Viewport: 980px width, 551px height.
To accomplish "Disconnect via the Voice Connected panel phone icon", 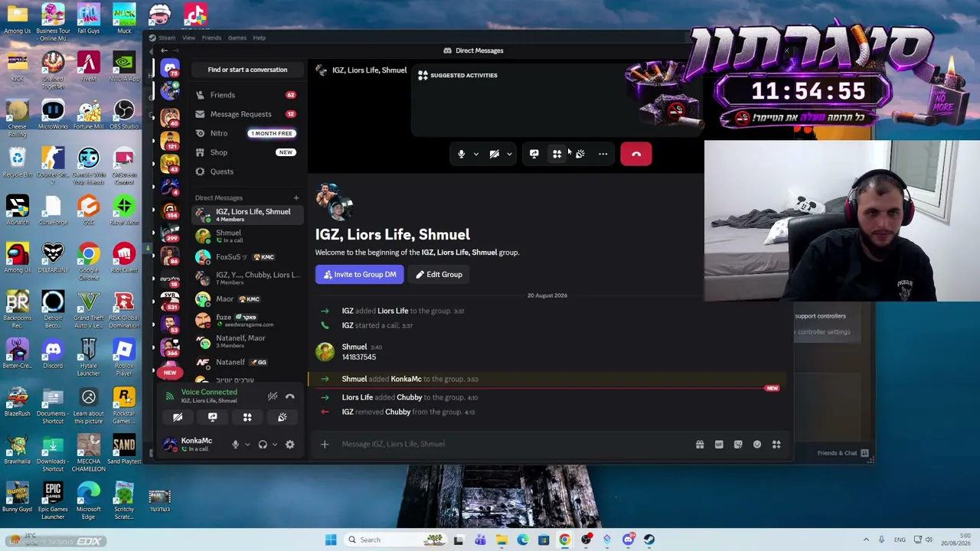I will 290,396.
